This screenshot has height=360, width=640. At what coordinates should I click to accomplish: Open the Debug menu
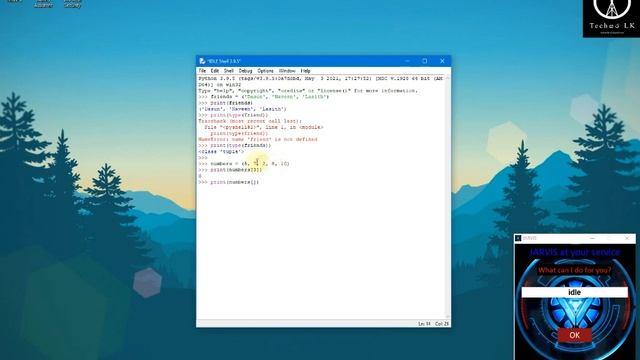click(x=245, y=71)
